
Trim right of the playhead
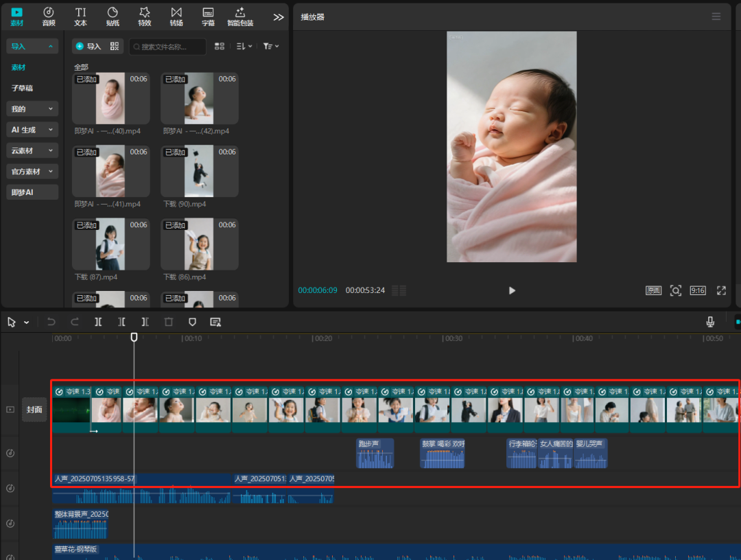tap(145, 322)
